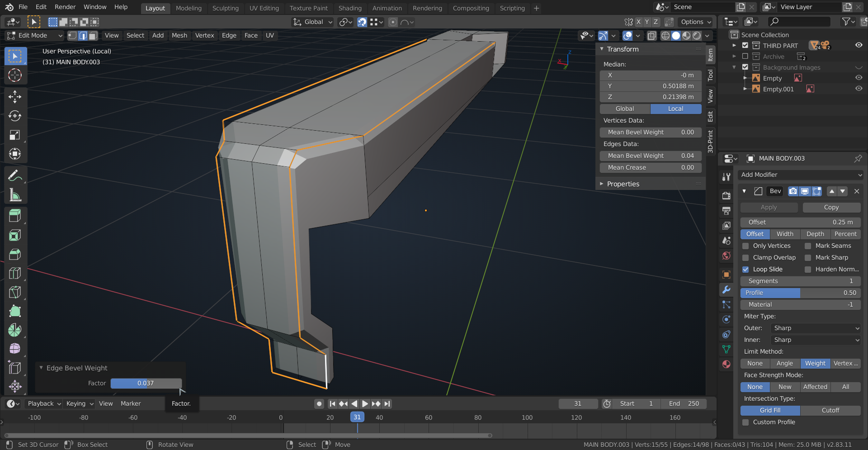
Task: Click the Copy modifier button
Action: point(831,208)
